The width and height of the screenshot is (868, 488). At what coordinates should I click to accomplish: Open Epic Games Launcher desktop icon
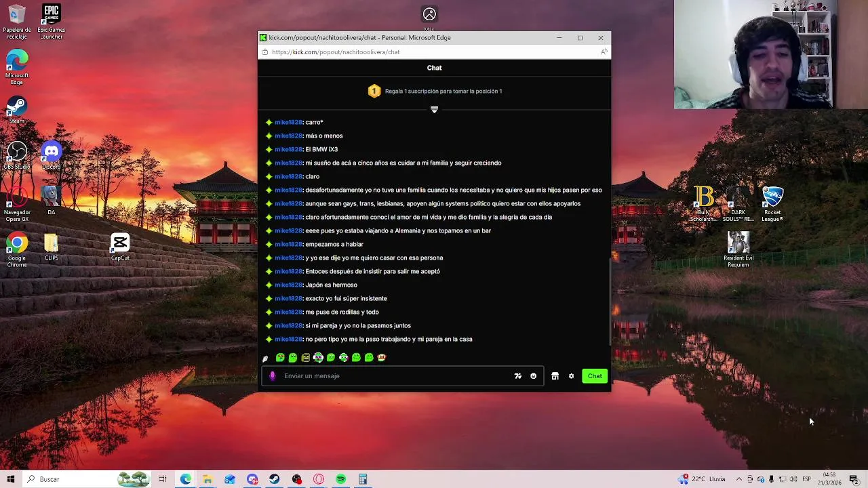click(51, 22)
